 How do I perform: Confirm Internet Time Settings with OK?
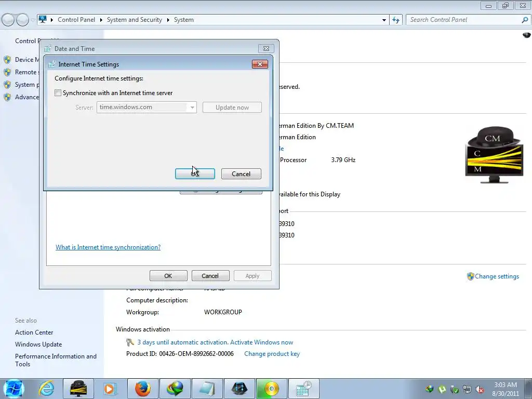195,174
